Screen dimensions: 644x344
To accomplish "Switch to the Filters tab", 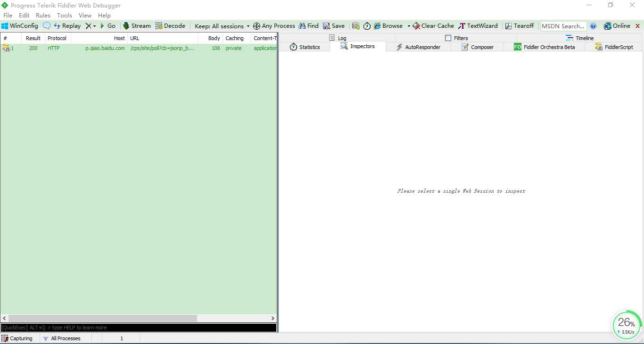I will pos(456,38).
